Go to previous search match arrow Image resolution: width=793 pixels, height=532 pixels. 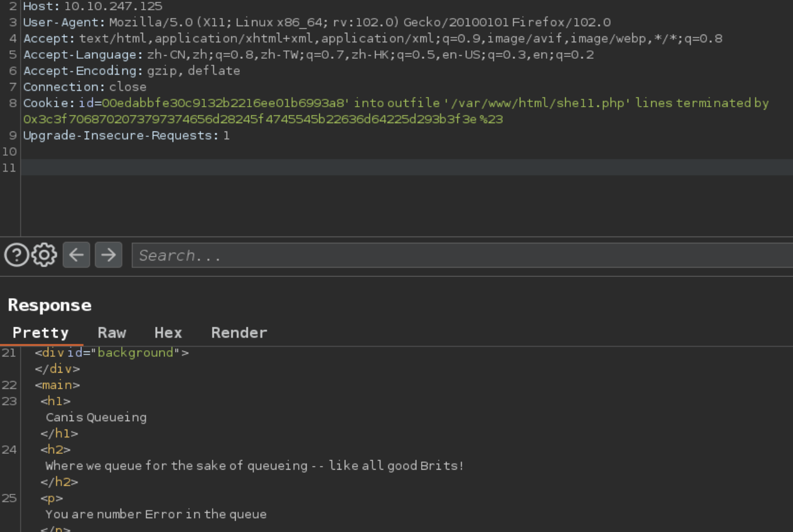pyautogui.click(x=76, y=255)
